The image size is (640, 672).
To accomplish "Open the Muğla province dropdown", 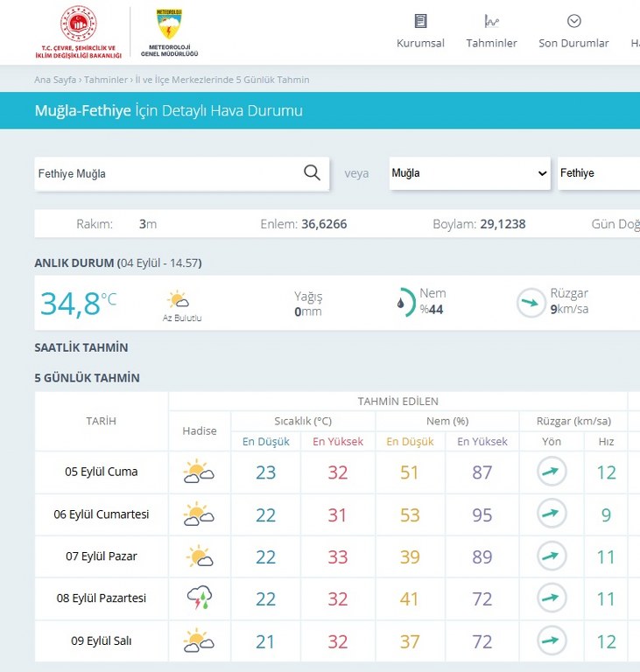I will [468, 173].
